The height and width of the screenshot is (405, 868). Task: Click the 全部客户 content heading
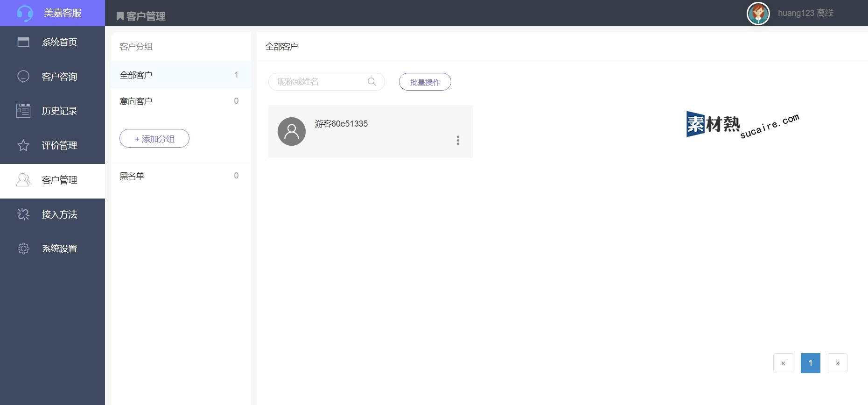[281, 47]
